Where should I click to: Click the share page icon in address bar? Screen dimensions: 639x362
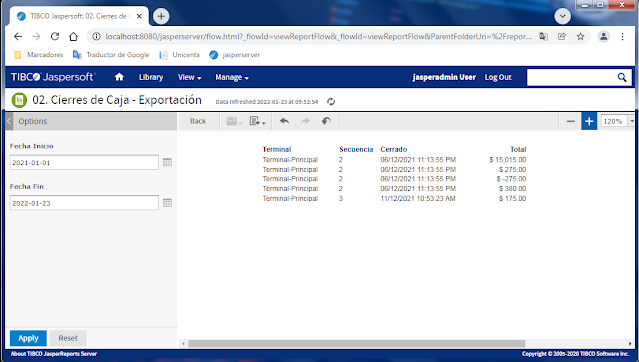click(562, 36)
